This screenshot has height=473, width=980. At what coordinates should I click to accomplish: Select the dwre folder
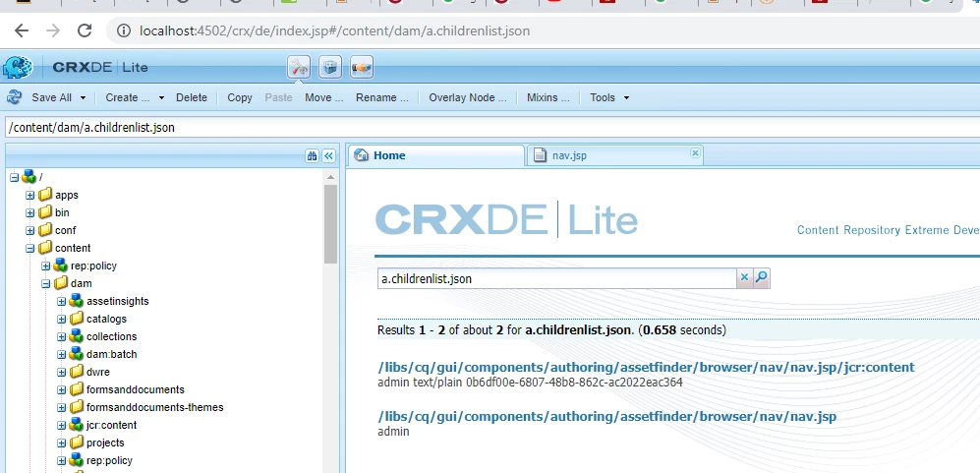coord(98,373)
